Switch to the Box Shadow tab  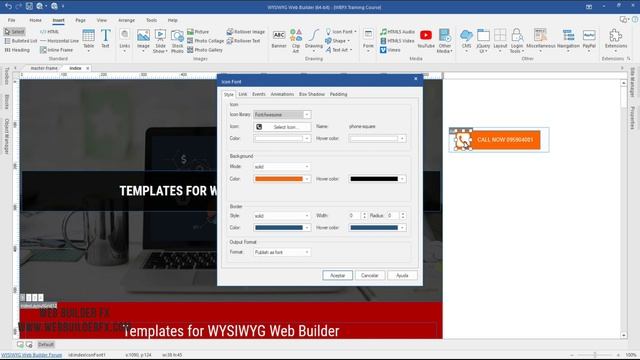[x=311, y=94]
